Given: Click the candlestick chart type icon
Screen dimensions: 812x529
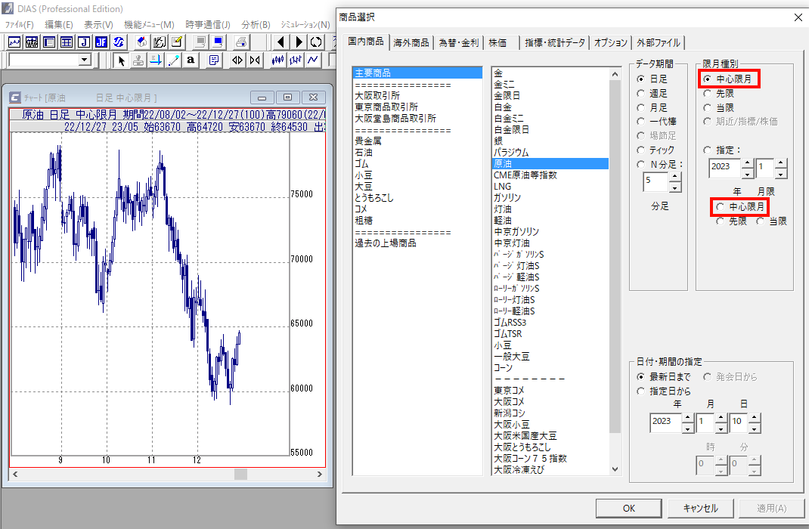Looking at the screenshot, I should 277,60.
